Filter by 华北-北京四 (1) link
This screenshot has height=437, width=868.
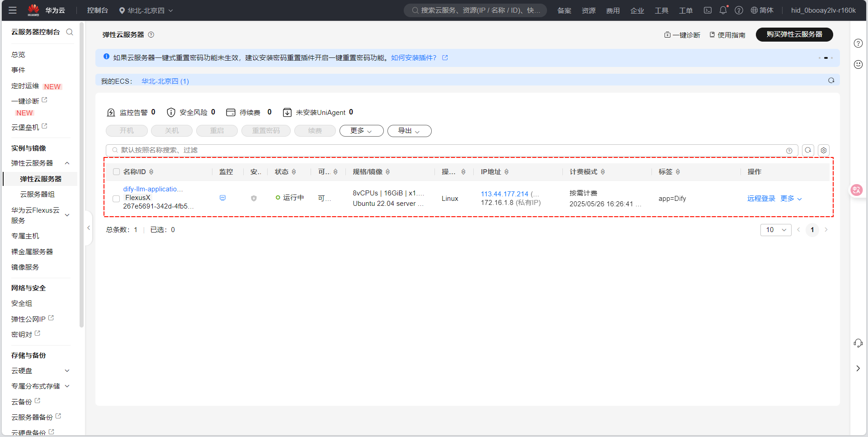coord(165,81)
